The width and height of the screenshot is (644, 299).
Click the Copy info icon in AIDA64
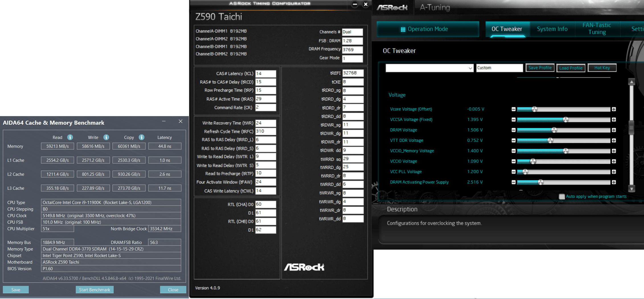click(142, 137)
